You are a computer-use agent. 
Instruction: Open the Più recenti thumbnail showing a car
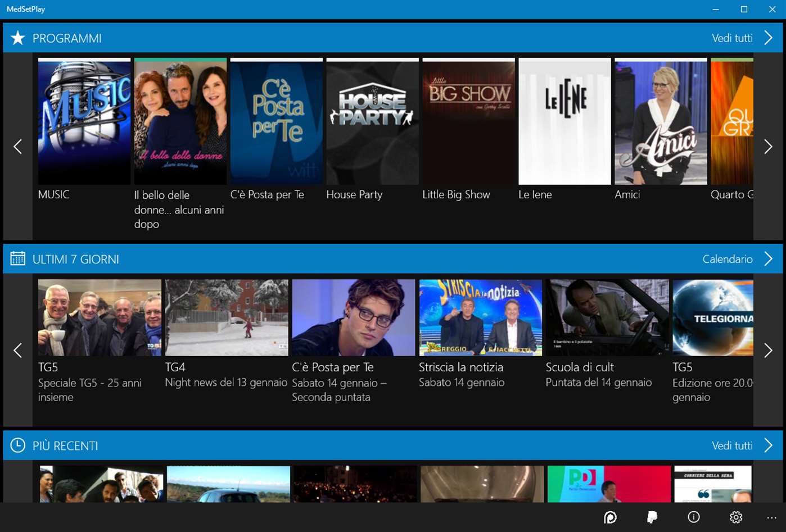click(228, 484)
